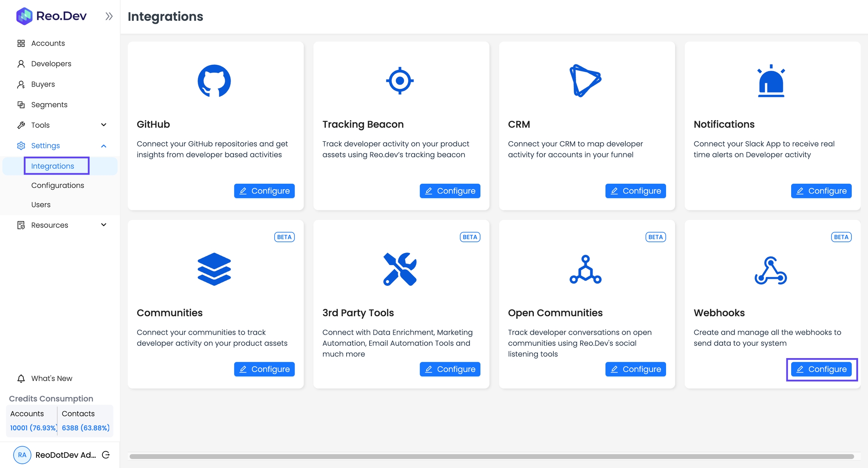Viewport: 868px width, 468px height.
Task: Configure the GitHub integration
Action: (x=264, y=191)
